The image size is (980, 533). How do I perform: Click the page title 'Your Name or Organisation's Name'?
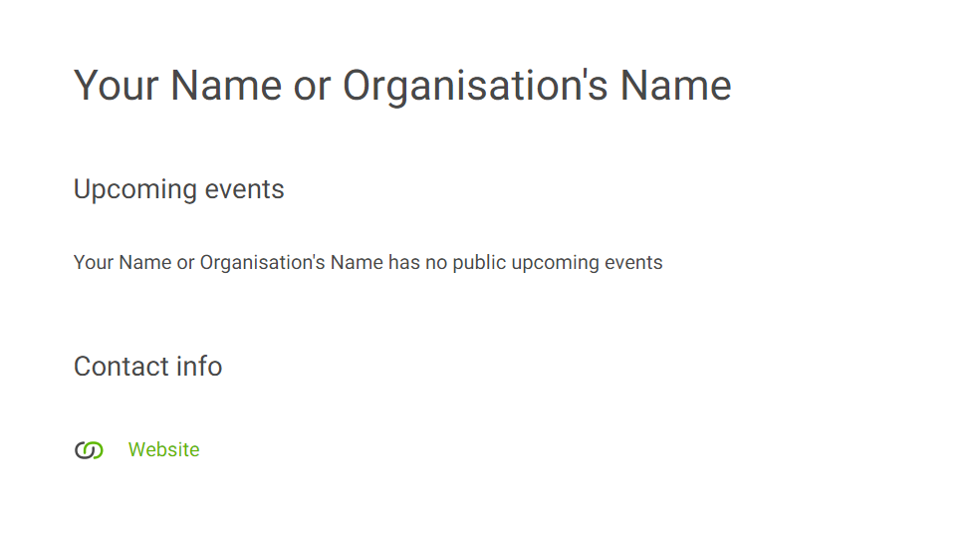pos(402,86)
